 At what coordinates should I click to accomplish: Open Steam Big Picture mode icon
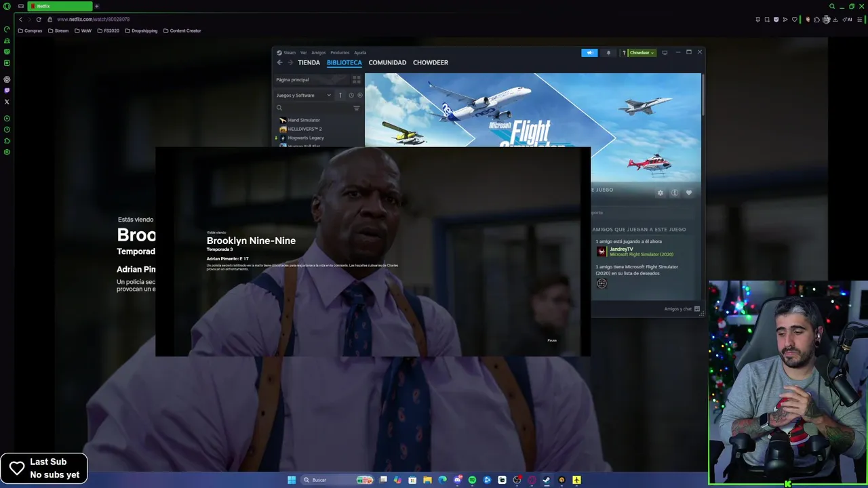point(665,53)
